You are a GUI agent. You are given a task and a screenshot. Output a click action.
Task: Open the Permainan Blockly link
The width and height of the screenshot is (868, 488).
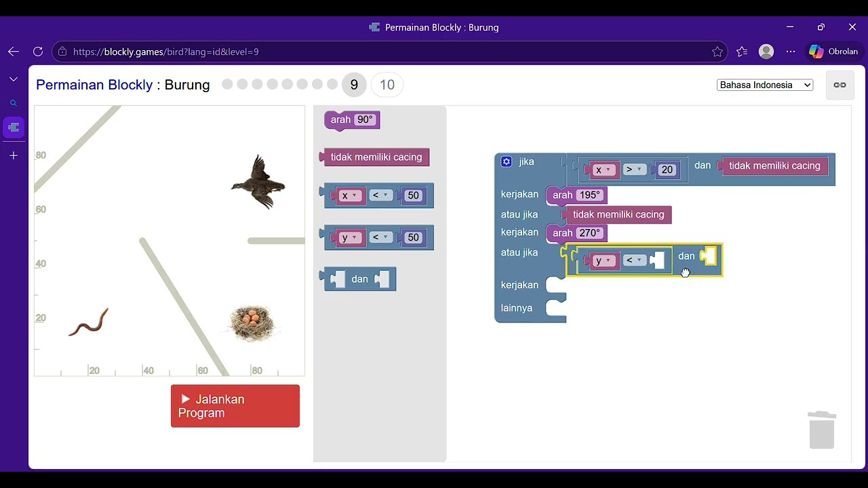click(94, 85)
